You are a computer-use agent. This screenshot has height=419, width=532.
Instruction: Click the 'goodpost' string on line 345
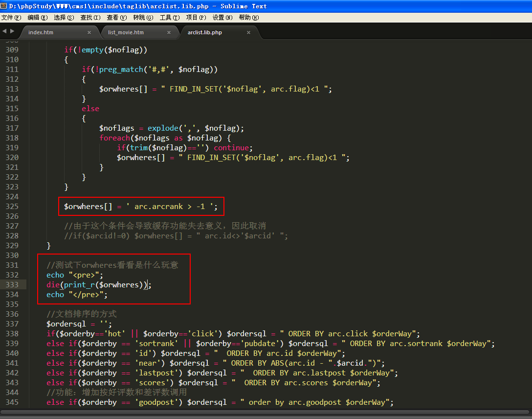[156, 403]
